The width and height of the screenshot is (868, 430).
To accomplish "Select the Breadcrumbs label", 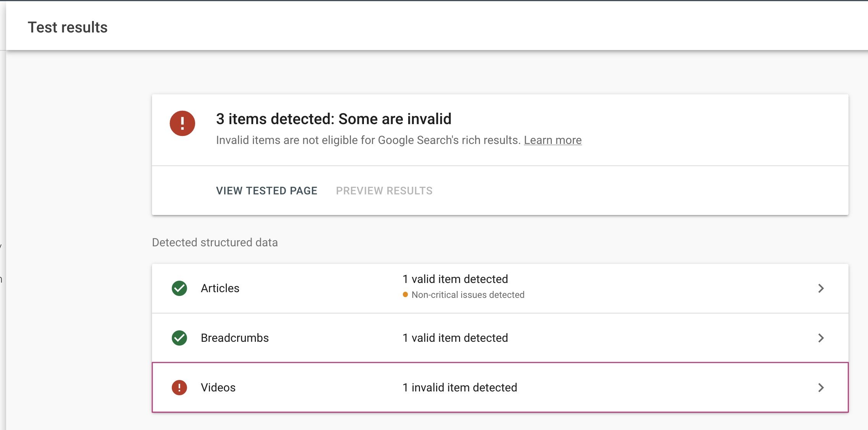I will click(x=234, y=338).
